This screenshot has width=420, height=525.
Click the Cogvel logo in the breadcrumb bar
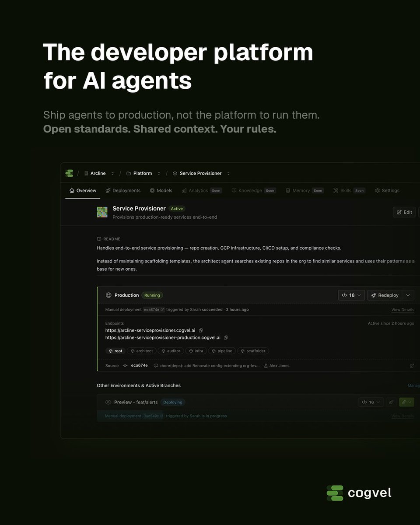(x=69, y=173)
